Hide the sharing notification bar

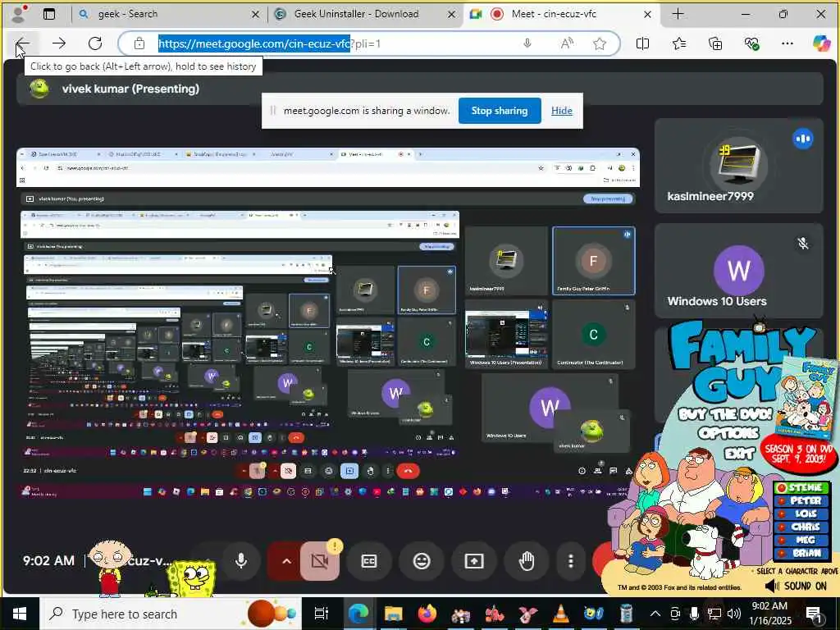coord(561,111)
